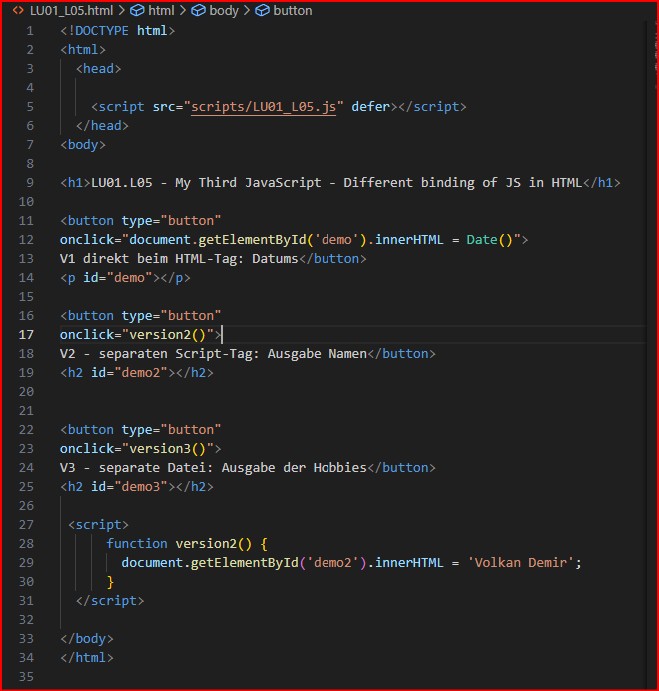Click 'V2 - separaten Script-Tag: Ausgabe Namen' text

click(213, 353)
